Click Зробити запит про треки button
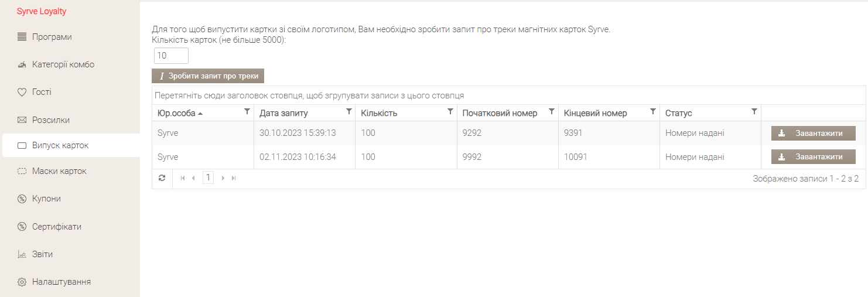The height and width of the screenshot is (297, 868). pos(208,76)
